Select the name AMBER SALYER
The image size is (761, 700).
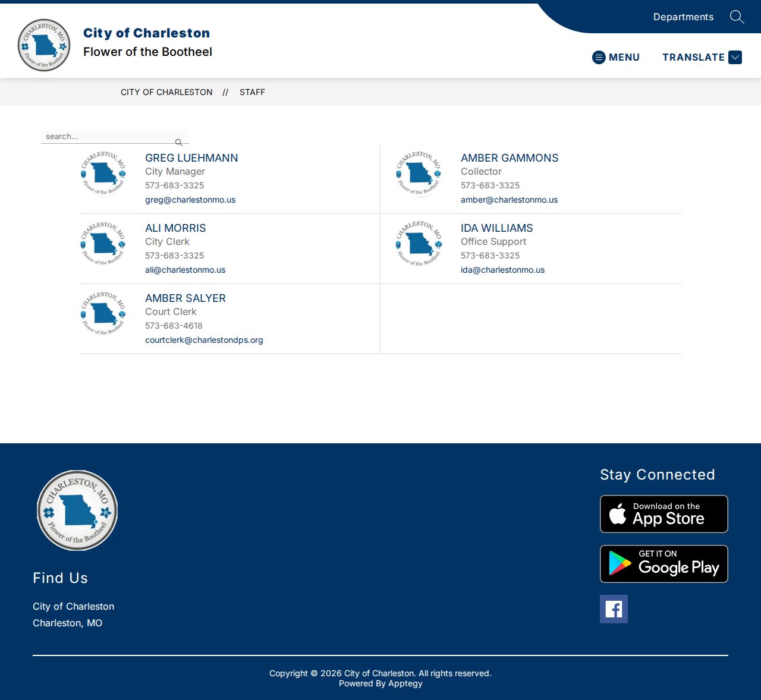185,298
